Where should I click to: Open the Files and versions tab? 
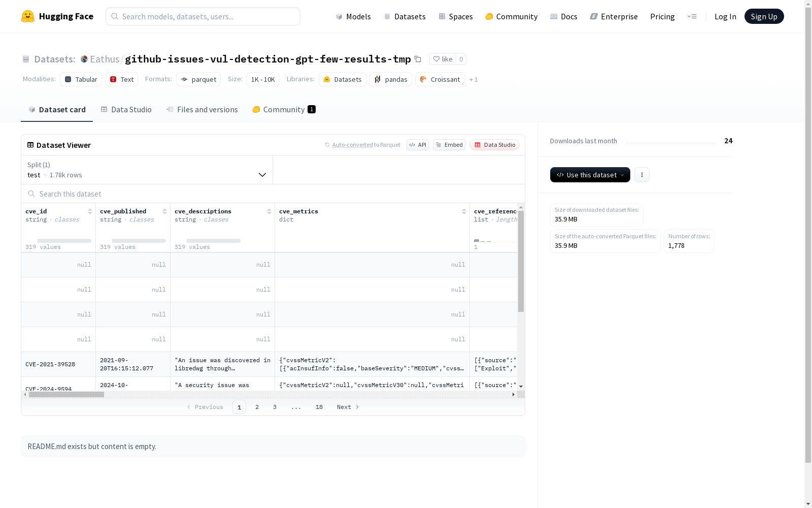(202, 110)
